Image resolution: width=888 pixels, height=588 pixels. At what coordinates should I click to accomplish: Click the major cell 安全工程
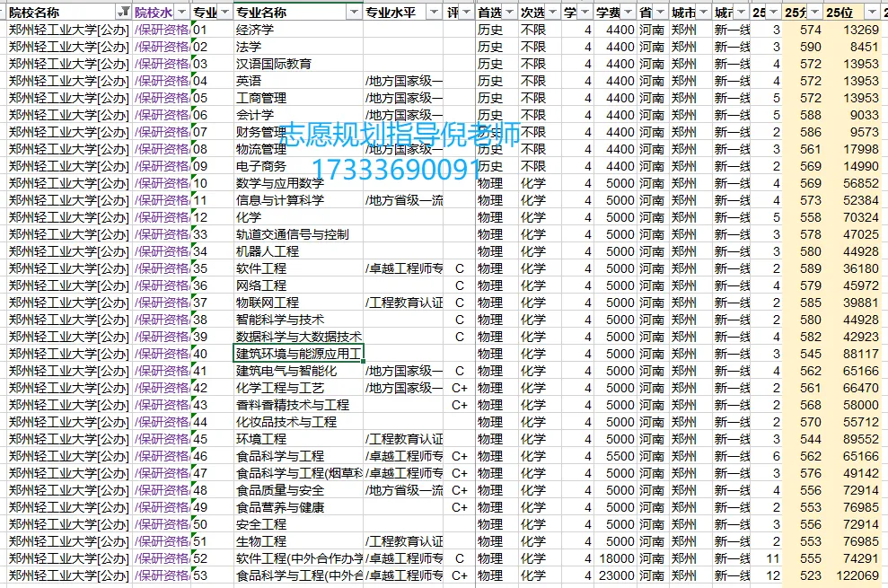298,524
